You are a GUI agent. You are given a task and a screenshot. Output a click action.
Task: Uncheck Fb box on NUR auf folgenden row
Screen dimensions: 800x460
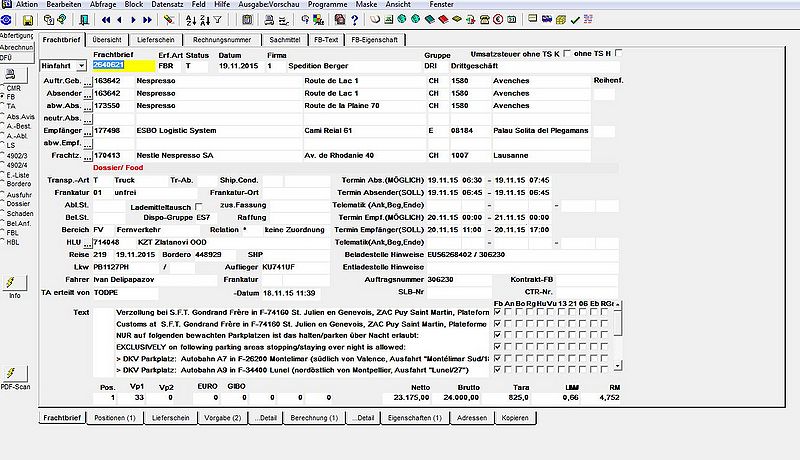[x=497, y=335]
